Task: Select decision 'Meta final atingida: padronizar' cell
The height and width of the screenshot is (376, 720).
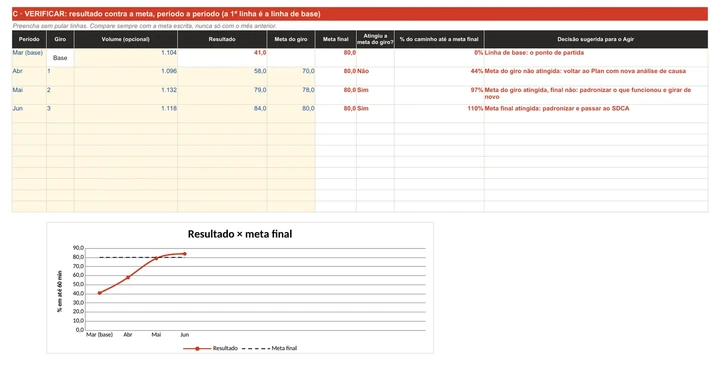Action: [596, 113]
